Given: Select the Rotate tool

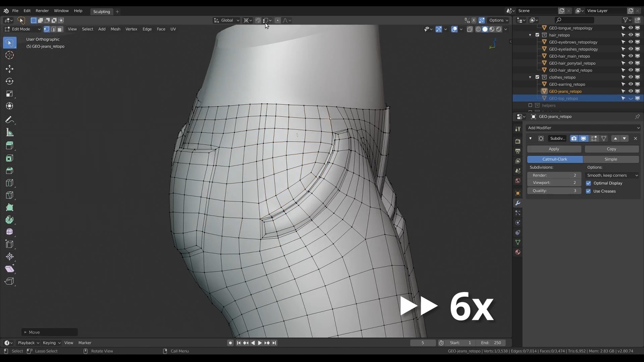Looking at the screenshot, I should (10, 81).
